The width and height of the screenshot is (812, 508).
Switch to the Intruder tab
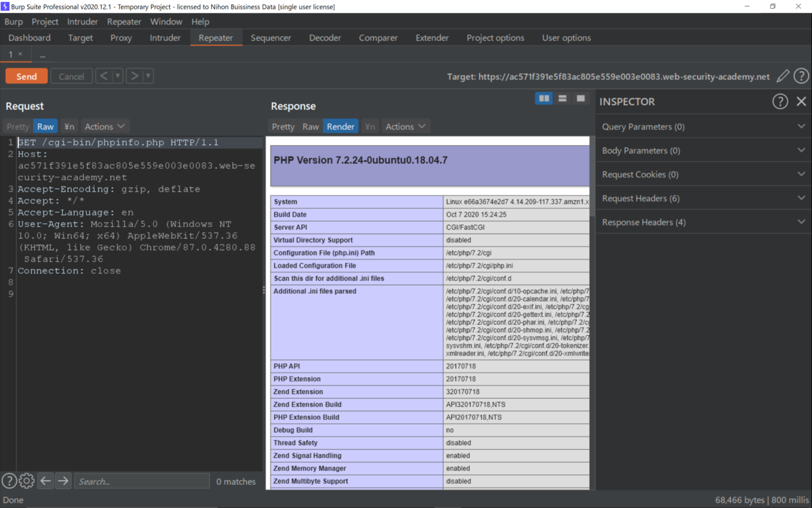point(165,38)
